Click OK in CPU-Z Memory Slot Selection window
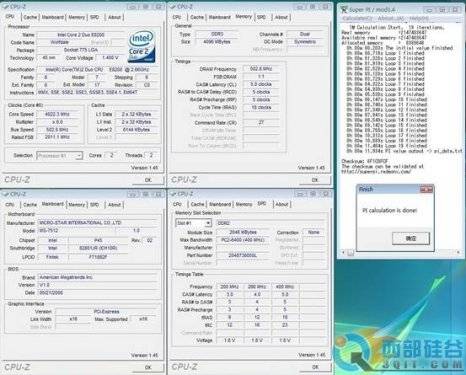 click(x=315, y=367)
